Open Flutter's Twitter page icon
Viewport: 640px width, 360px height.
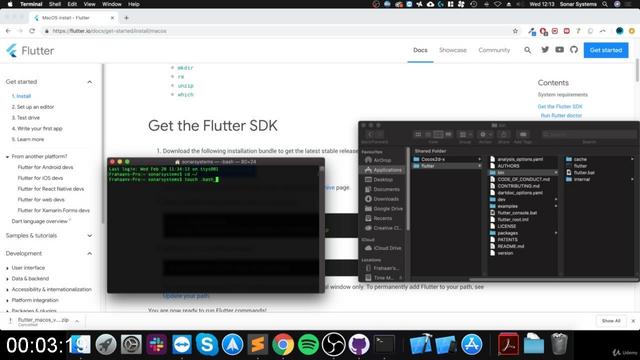(x=545, y=50)
